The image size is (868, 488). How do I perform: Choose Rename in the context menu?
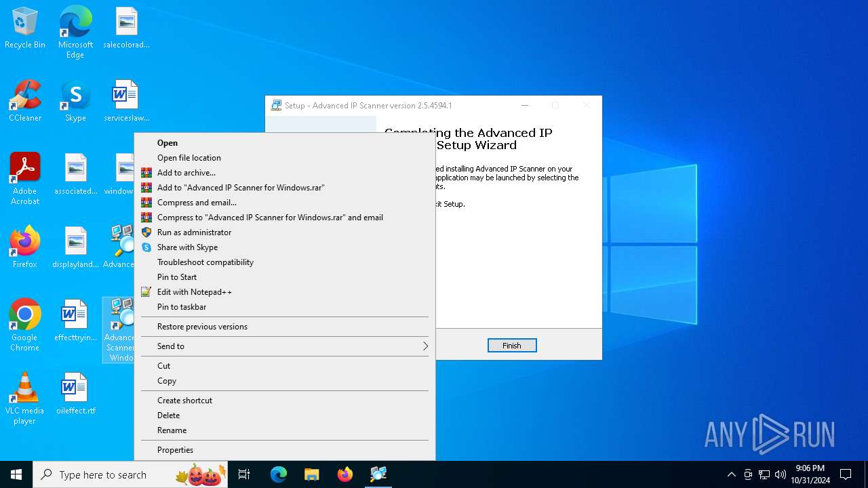point(285,430)
